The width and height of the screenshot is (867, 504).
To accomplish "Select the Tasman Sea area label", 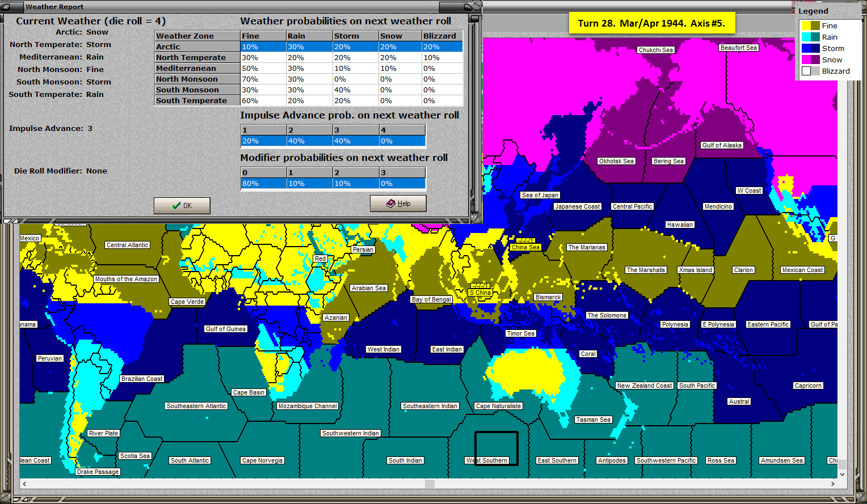I will [x=593, y=420].
